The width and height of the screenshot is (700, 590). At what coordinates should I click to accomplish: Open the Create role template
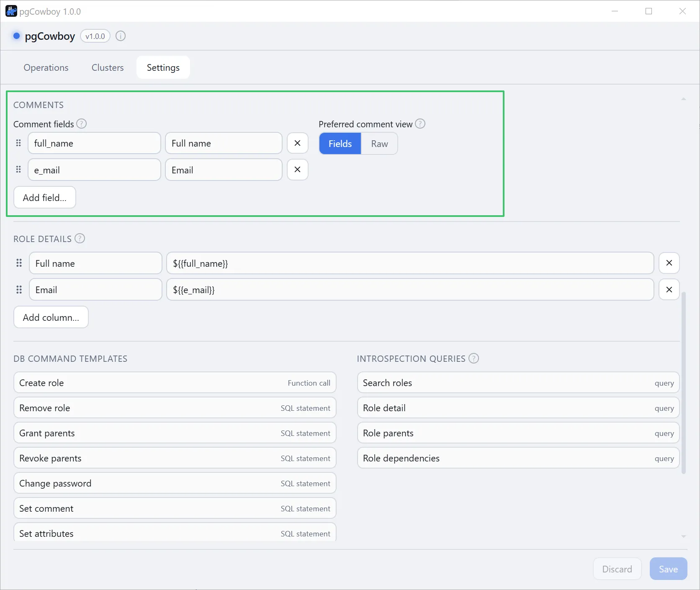pyautogui.click(x=175, y=382)
